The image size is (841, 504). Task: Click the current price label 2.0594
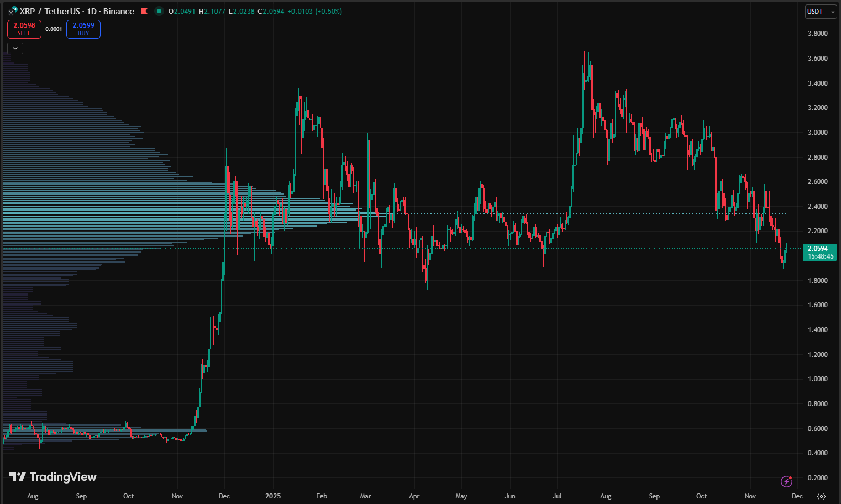pyautogui.click(x=818, y=249)
